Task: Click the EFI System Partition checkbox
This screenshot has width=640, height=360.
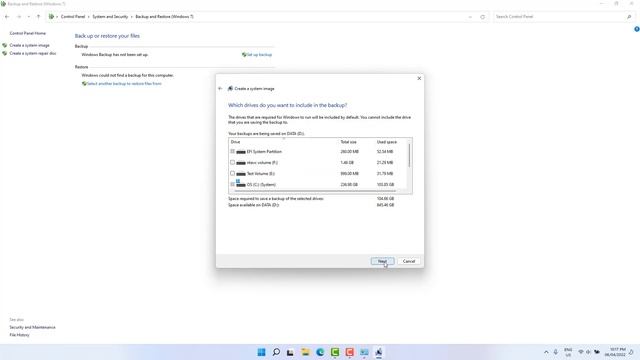Action: pyautogui.click(x=232, y=151)
